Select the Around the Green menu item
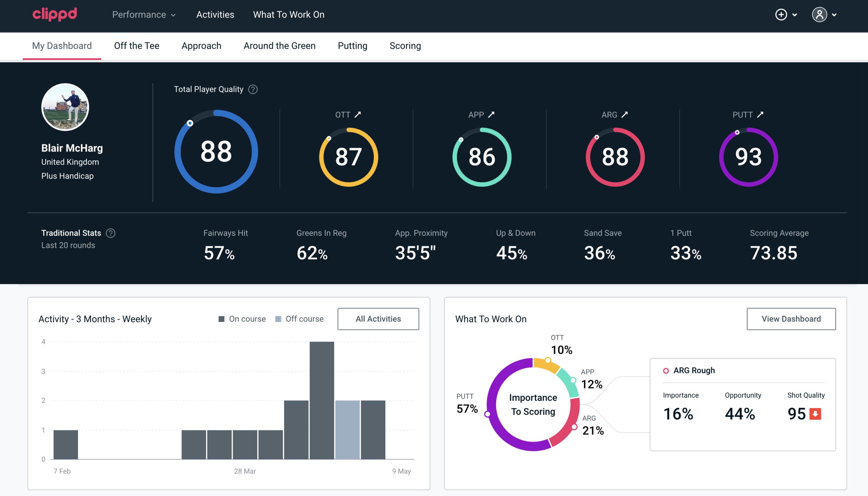The width and height of the screenshot is (868, 496). tap(279, 45)
